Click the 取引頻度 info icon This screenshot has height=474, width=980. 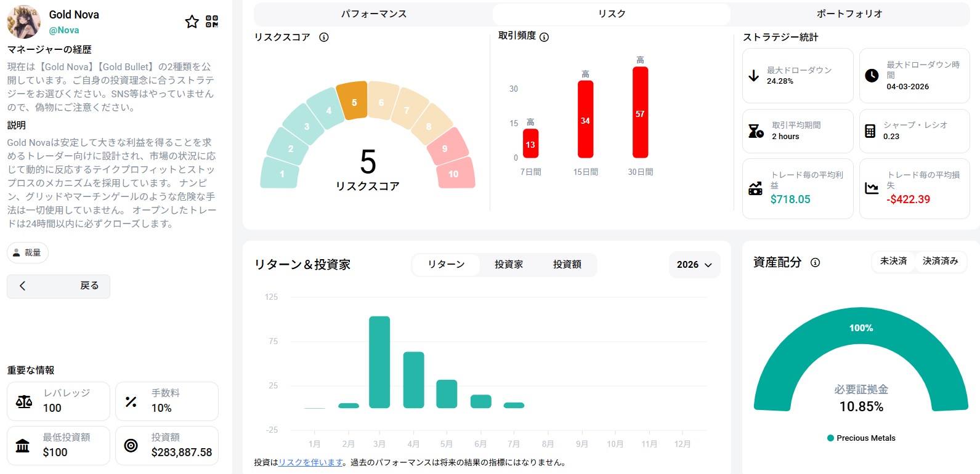pos(544,37)
